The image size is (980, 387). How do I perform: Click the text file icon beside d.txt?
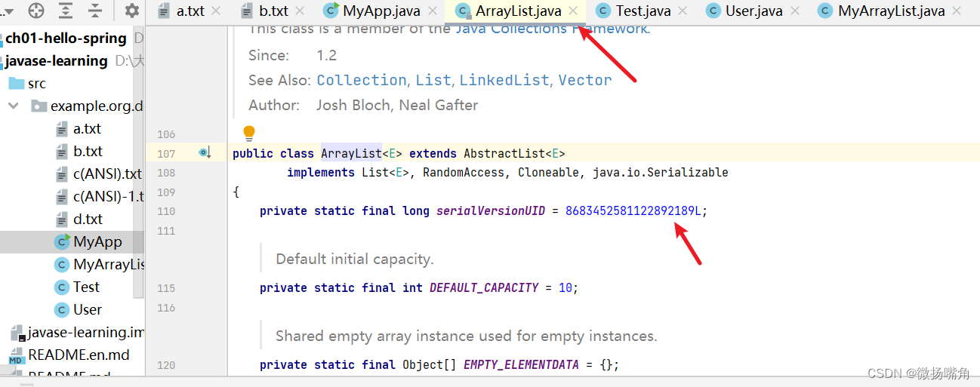coord(62,219)
